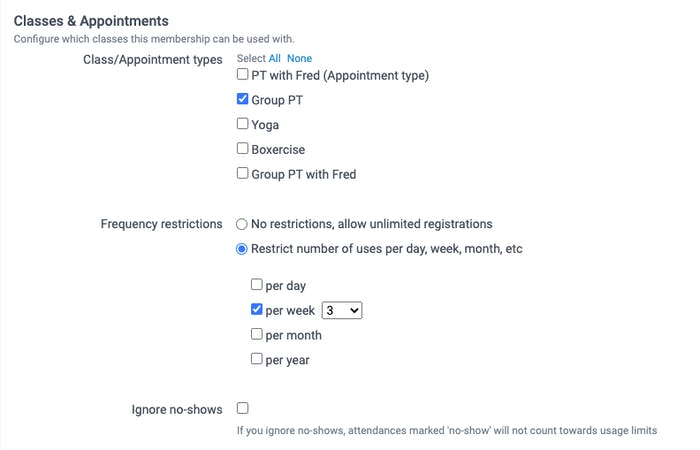Click the Select None link
The height and width of the screenshot is (450, 700).
pyautogui.click(x=300, y=59)
